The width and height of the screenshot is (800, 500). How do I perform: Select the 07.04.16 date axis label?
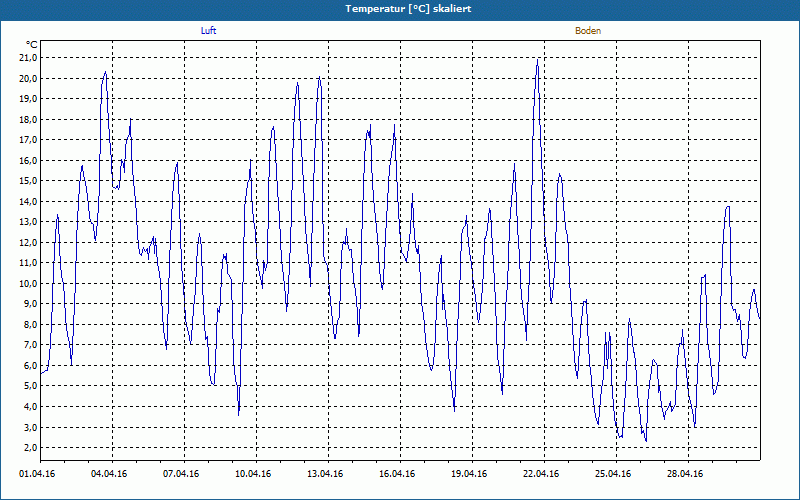[181, 474]
